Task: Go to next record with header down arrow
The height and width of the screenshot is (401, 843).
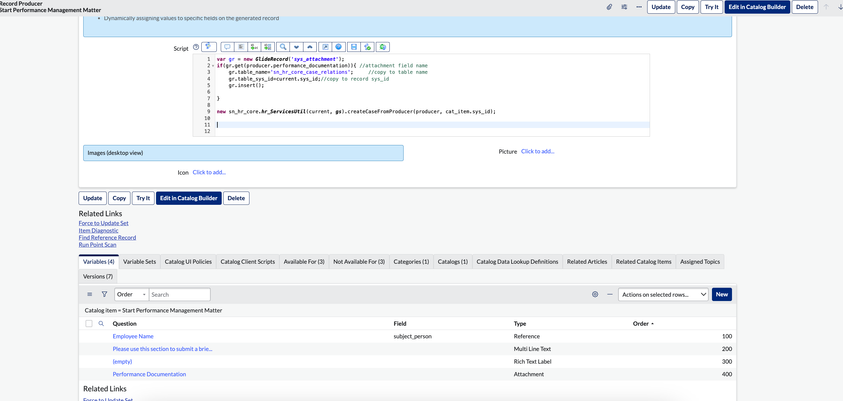Action: [x=839, y=7]
